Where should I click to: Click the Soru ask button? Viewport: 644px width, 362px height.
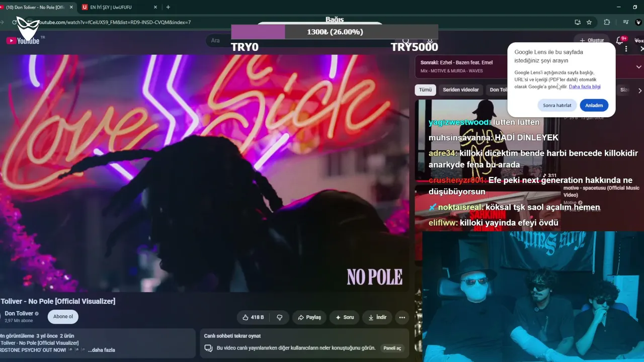pyautogui.click(x=344, y=317)
